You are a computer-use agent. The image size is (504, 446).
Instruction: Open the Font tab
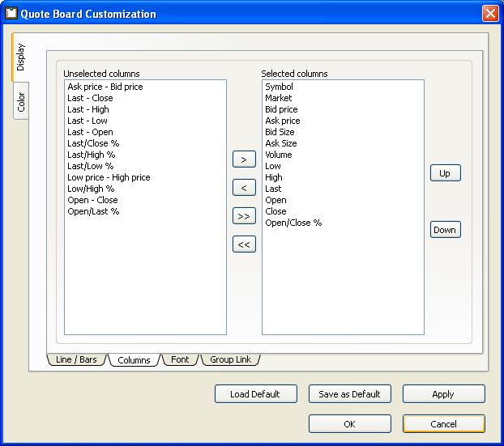click(x=180, y=359)
